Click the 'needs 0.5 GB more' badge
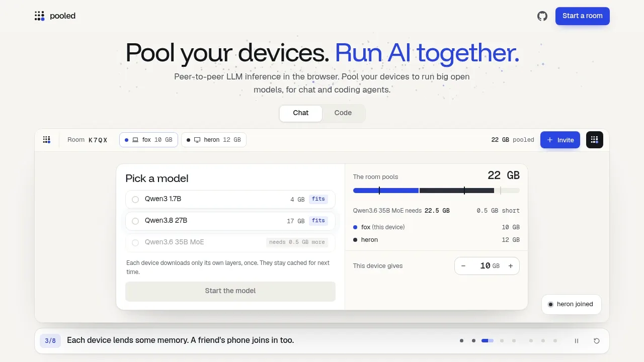Image resolution: width=644 pixels, height=362 pixels. pyautogui.click(x=297, y=242)
